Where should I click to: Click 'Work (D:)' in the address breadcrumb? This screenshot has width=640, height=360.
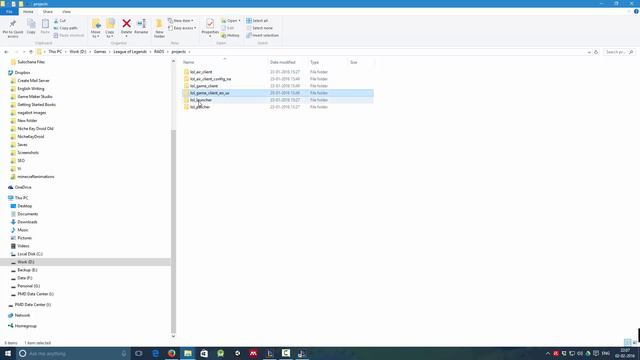click(x=78, y=52)
